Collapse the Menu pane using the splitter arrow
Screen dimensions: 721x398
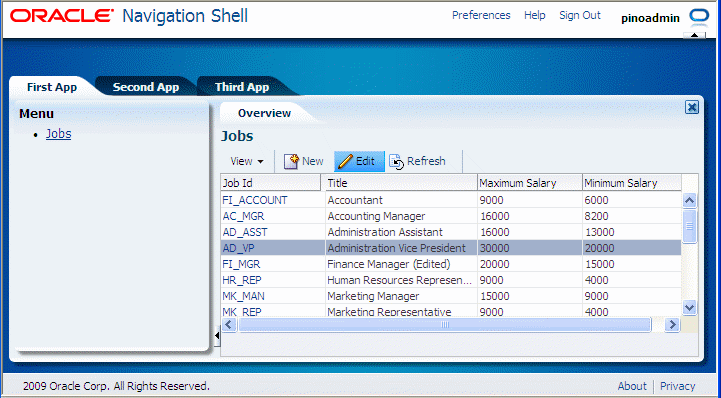217,336
